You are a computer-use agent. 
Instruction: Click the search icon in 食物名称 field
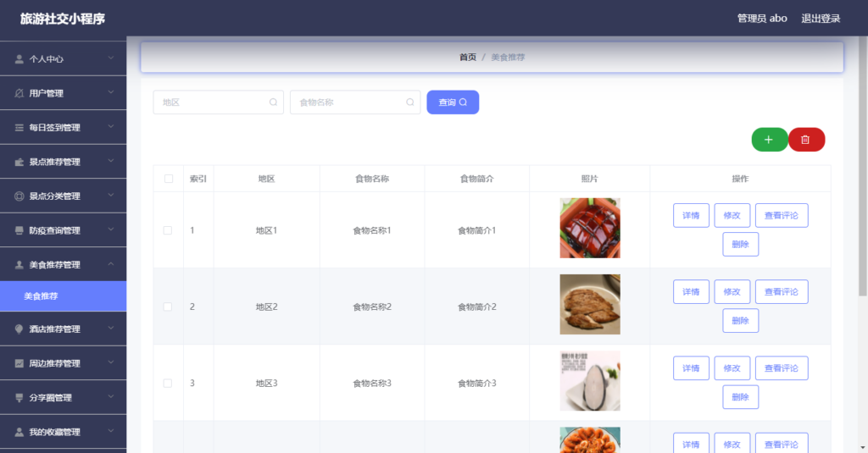[410, 102]
